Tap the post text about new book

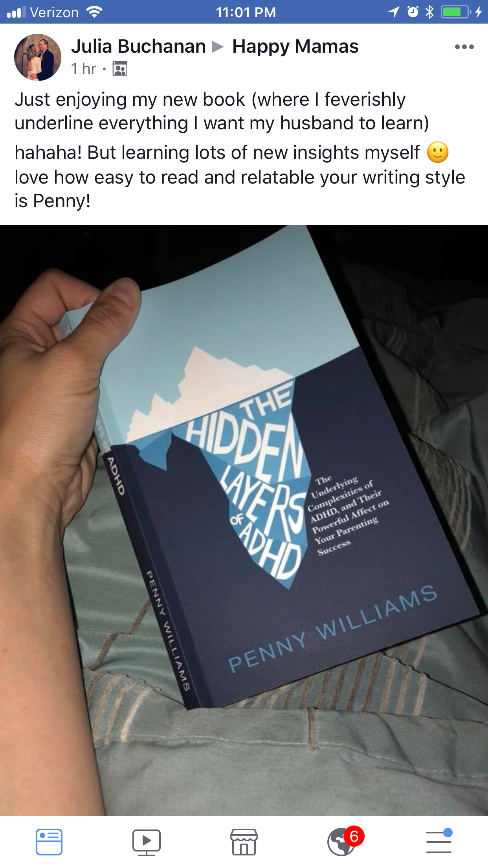[240, 150]
